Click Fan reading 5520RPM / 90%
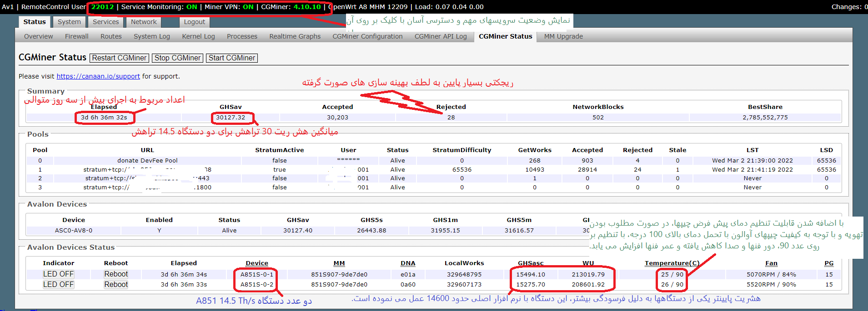 pyautogui.click(x=771, y=284)
